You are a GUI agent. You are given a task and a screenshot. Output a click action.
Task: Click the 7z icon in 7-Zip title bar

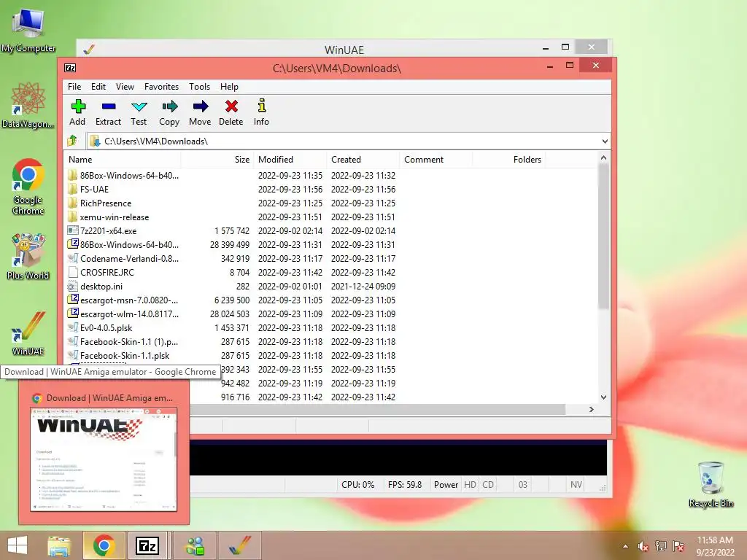coord(70,68)
